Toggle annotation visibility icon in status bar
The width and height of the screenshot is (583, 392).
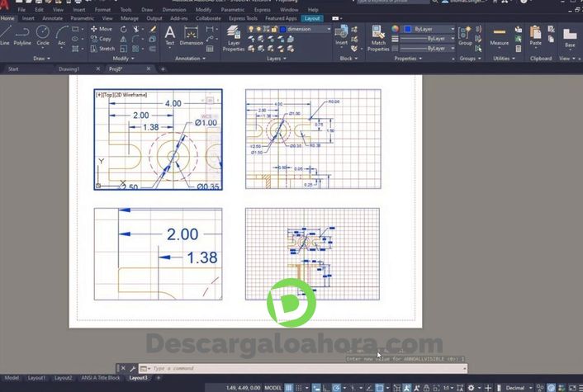pos(407,388)
